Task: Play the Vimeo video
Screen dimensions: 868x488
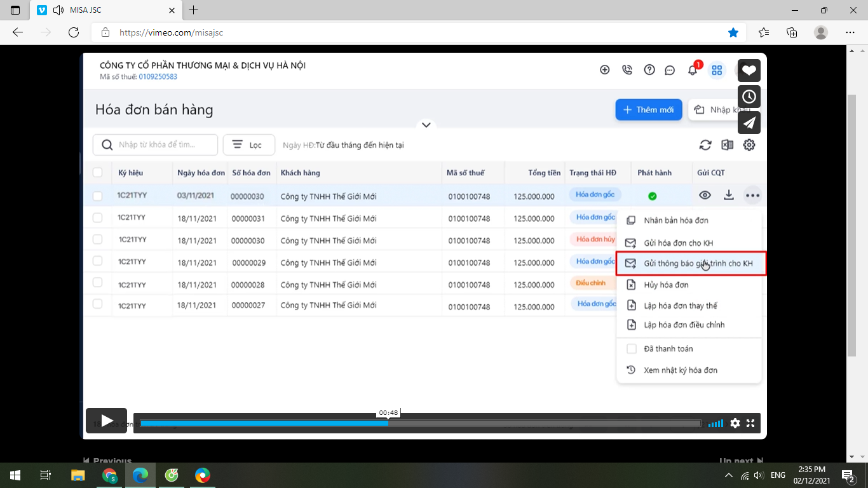Action: [x=107, y=421]
